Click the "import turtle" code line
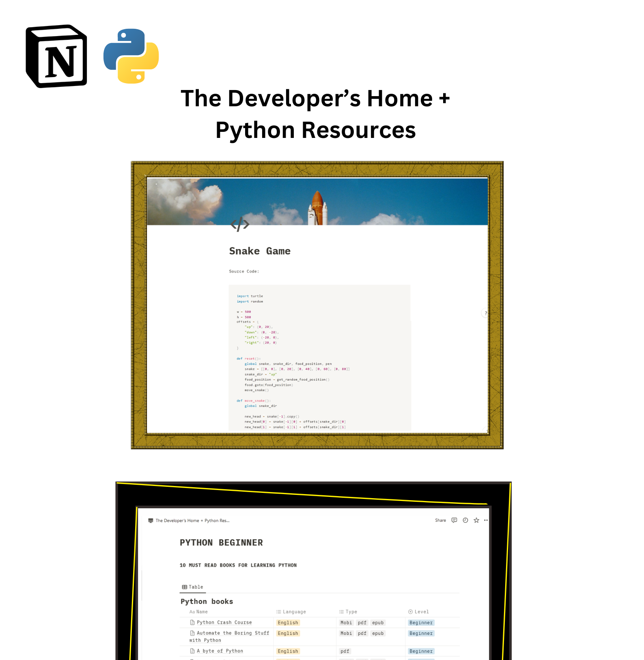Image resolution: width=644 pixels, height=660 pixels. pos(250,296)
